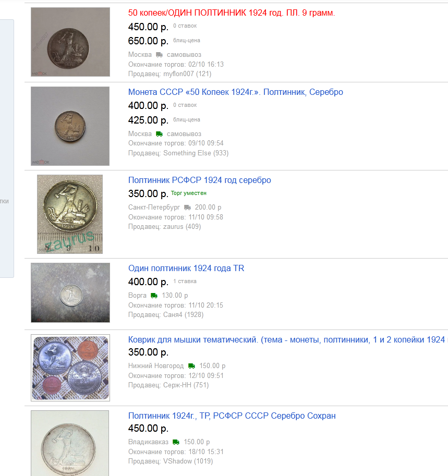Screen dimensions: 448x476
Task: Open the listing '50 копеек/ОДИН ПОЛТИННИК 1924 год'
Action: coord(232,13)
